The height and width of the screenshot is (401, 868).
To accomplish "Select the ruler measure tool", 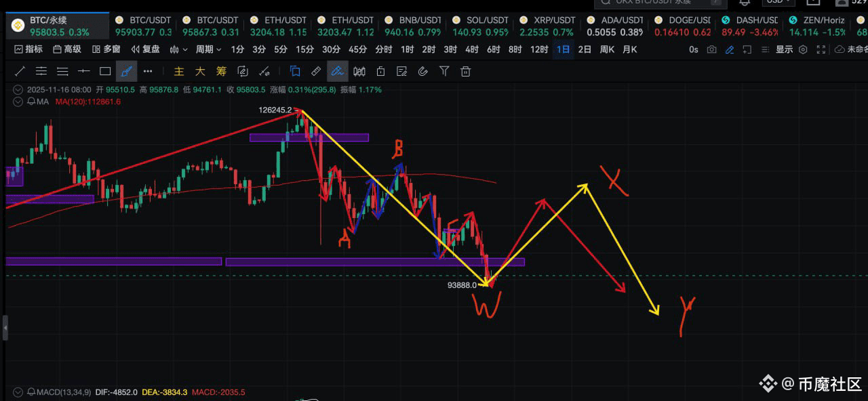I will (316, 71).
